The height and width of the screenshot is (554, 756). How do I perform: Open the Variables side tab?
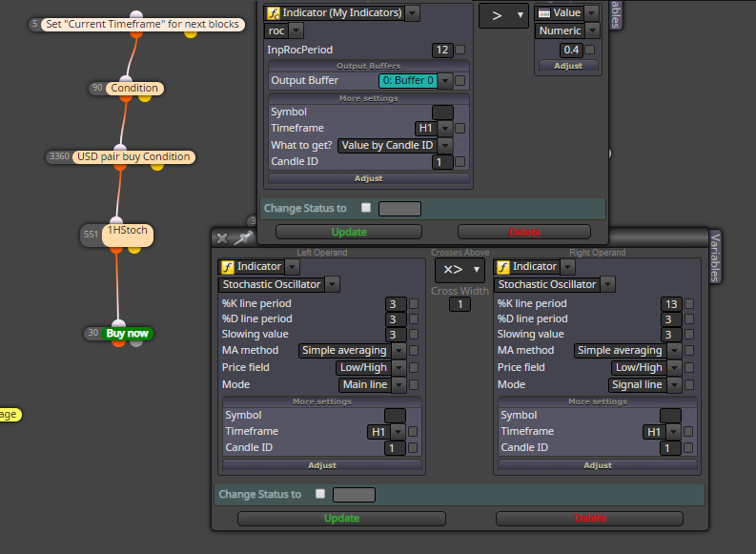pyautogui.click(x=715, y=257)
